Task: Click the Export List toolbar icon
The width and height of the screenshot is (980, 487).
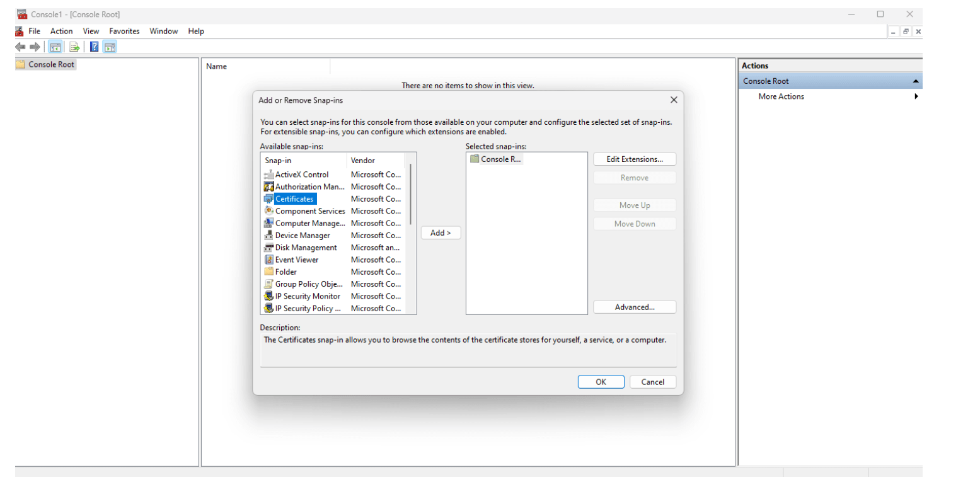Action: tap(74, 47)
